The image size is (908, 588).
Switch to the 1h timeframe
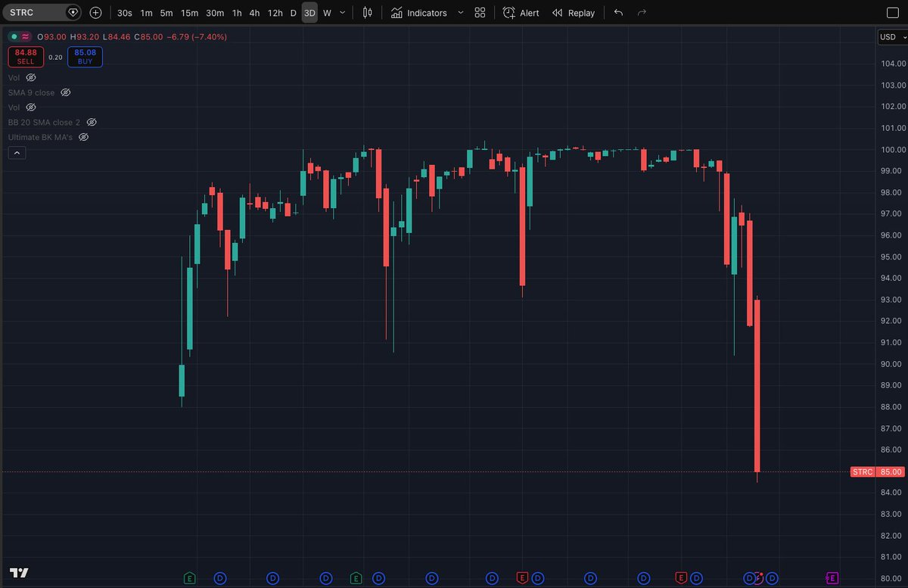click(237, 13)
